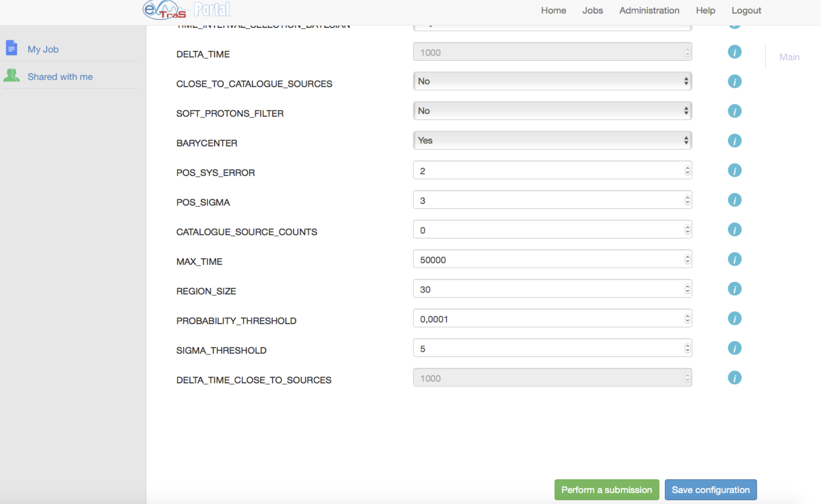Viewport: 821px width, 504px height.
Task: Open CLOSE_TO_CATALOGUE_SOURCES dropdown
Action: click(552, 81)
